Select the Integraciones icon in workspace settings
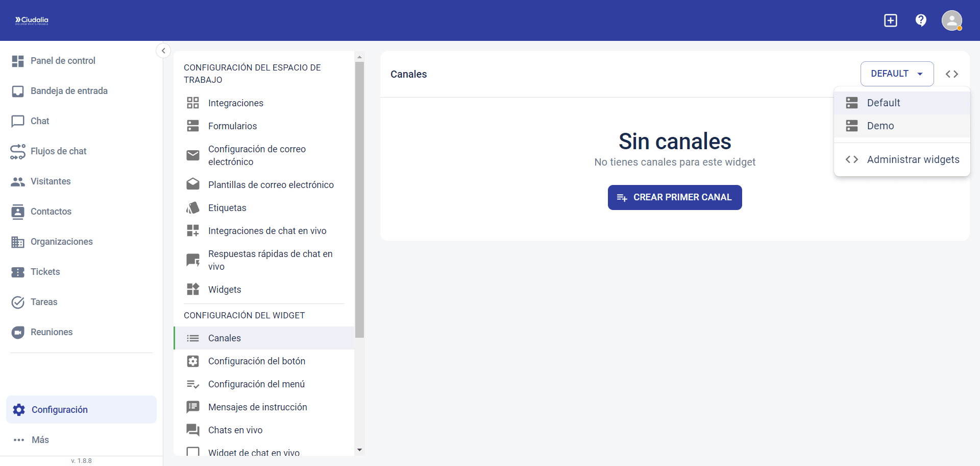980x466 pixels. (193, 103)
